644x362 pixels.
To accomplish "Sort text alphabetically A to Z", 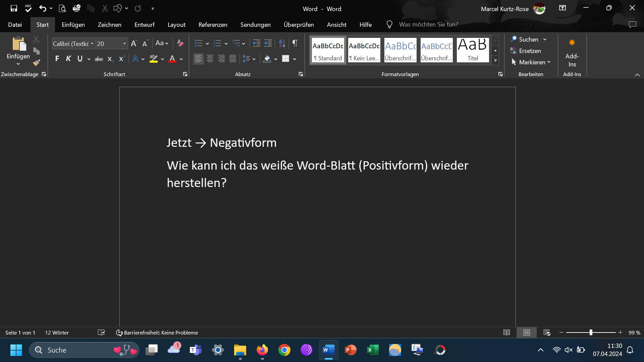I will tap(282, 43).
